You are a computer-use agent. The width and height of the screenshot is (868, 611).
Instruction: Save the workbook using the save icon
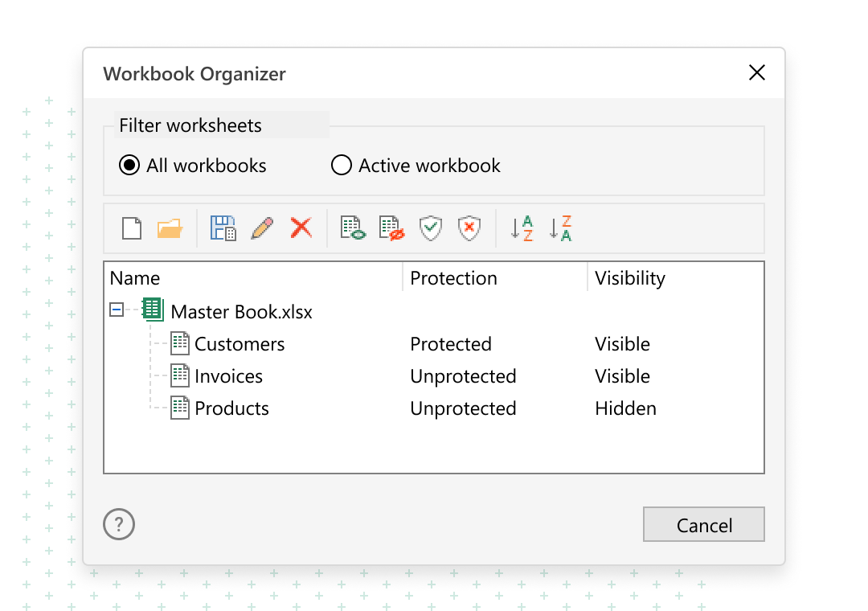point(223,228)
